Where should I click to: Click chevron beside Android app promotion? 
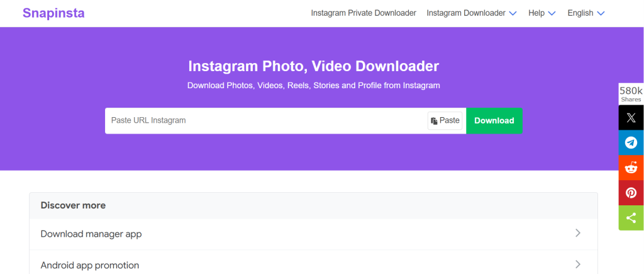coord(578,264)
